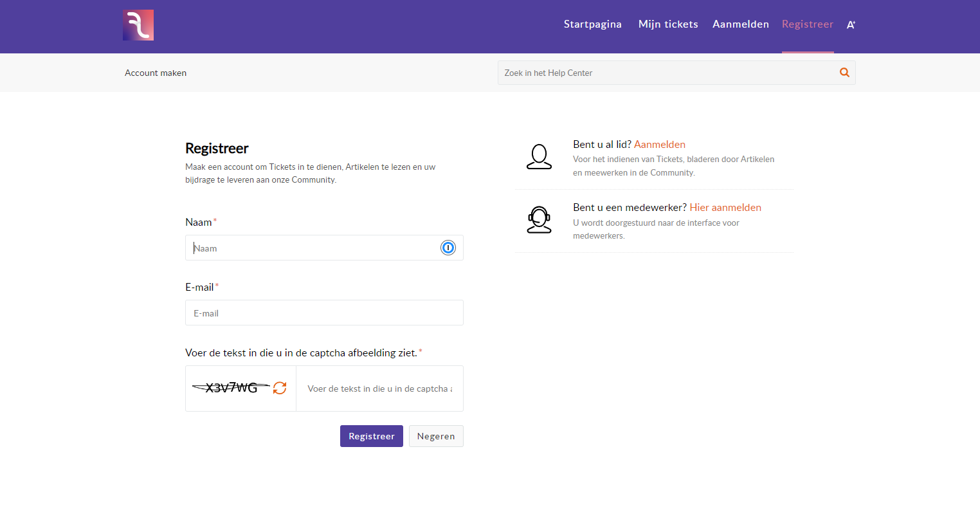Follow the orange Aanmelden member link
The width and height of the screenshot is (980, 521).
(x=659, y=145)
